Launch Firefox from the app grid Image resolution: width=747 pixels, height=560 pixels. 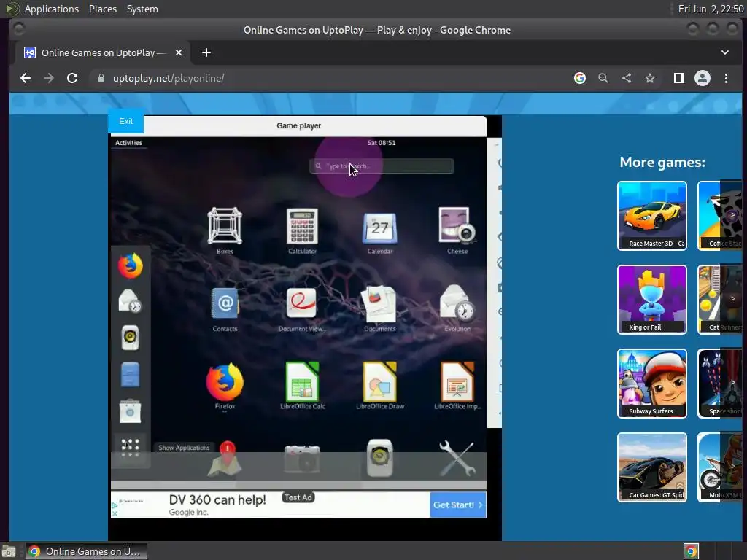(x=225, y=381)
